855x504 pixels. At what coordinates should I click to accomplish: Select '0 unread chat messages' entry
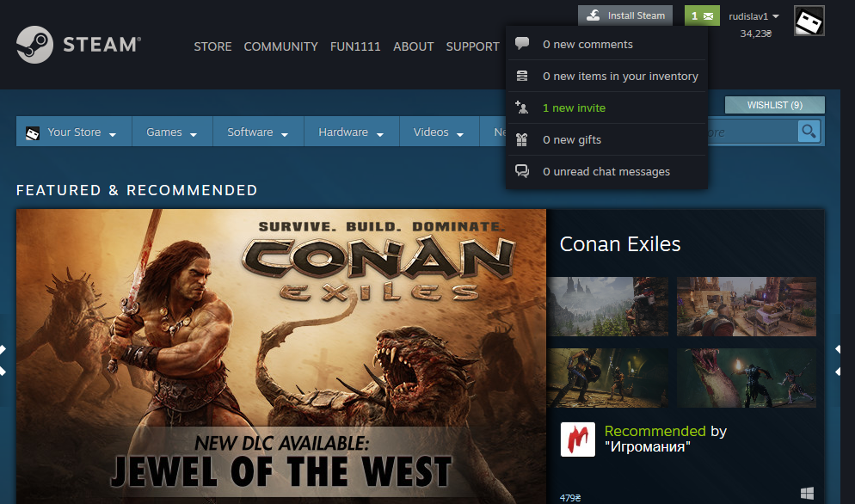[607, 171]
